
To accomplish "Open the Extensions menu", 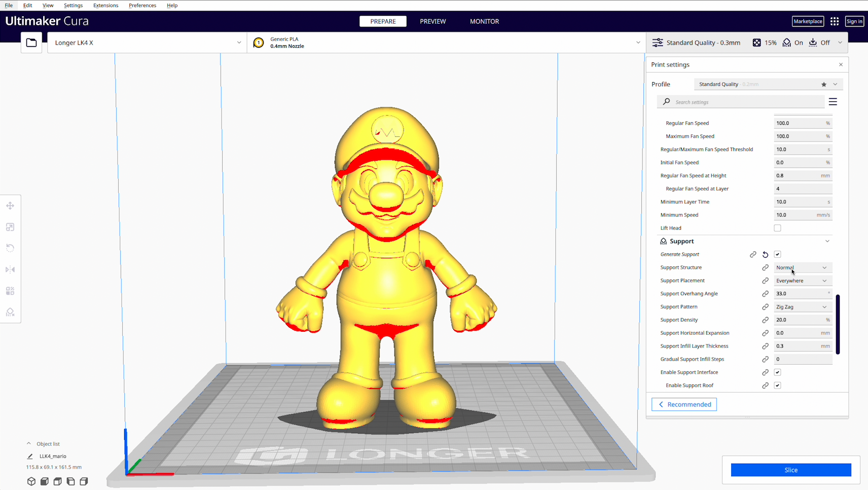I will pos(106,6).
